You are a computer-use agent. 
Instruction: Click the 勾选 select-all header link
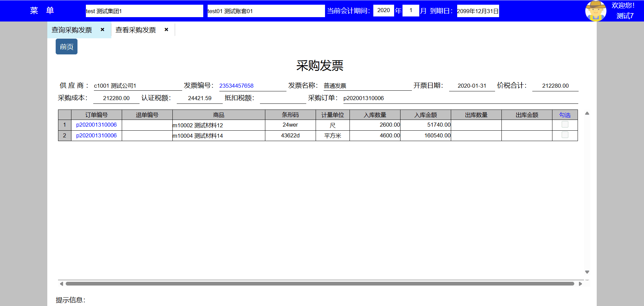click(565, 115)
